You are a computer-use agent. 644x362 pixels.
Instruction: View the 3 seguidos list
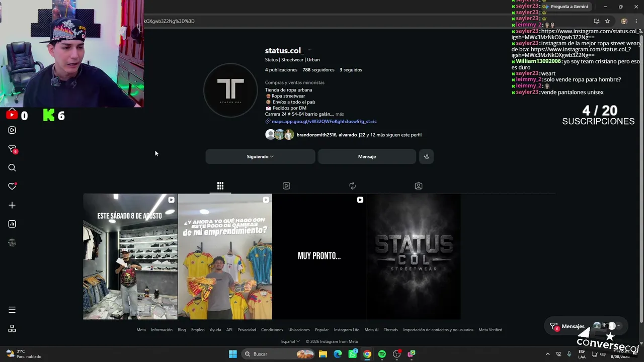[351, 70]
